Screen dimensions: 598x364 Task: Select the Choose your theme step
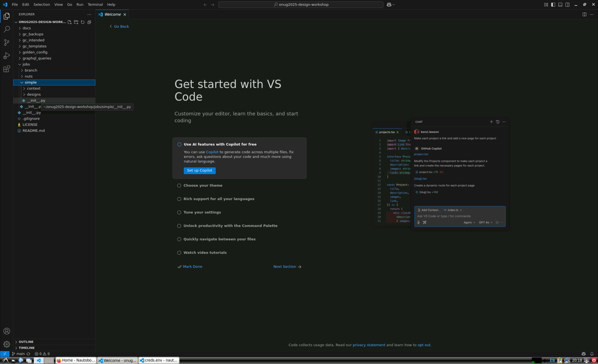point(203,185)
